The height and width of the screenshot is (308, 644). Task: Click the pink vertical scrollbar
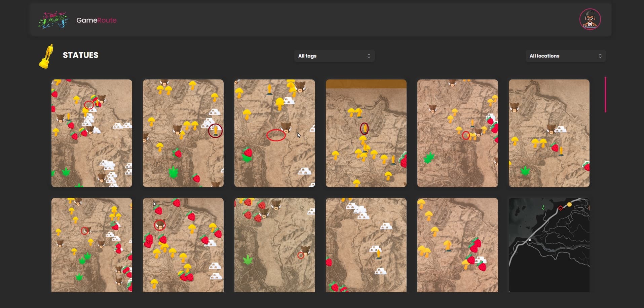pyautogui.click(x=605, y=95)
